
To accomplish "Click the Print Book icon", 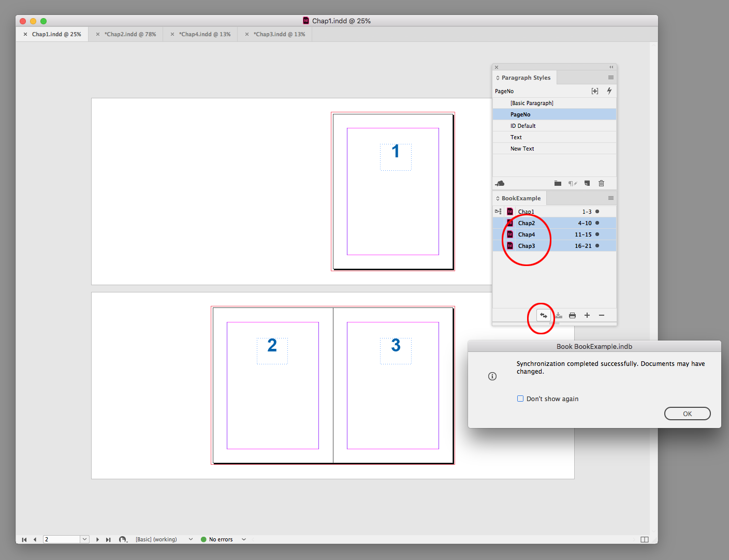I will pos(572,315).
